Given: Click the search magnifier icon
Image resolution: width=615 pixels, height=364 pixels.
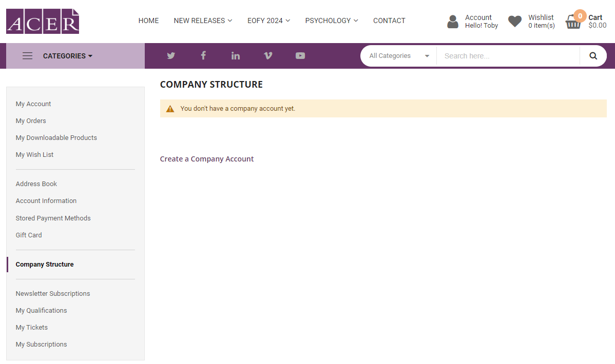Looking at the screenshot, I should [x=593, y=55].
